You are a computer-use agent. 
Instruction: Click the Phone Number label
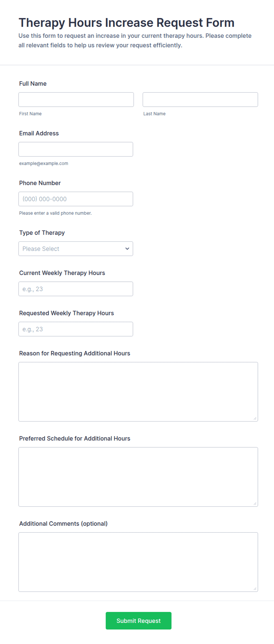(40, 183)
